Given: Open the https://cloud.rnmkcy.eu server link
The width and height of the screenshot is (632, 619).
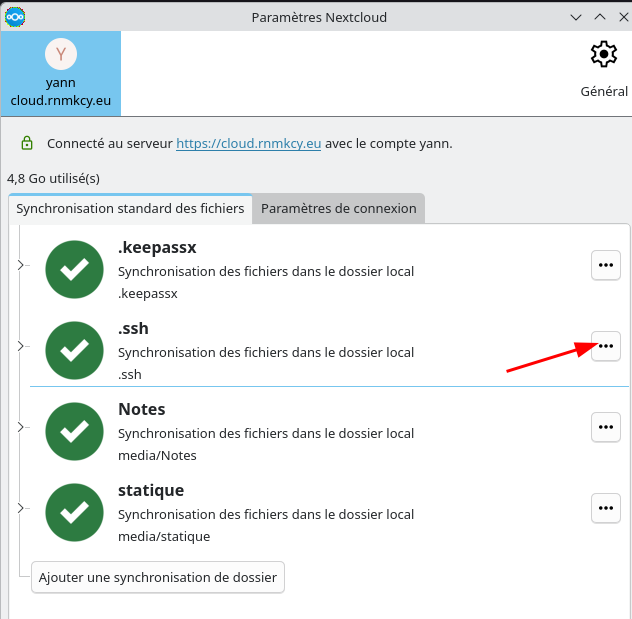Looking at the screenshot, I should coord(248,143).
